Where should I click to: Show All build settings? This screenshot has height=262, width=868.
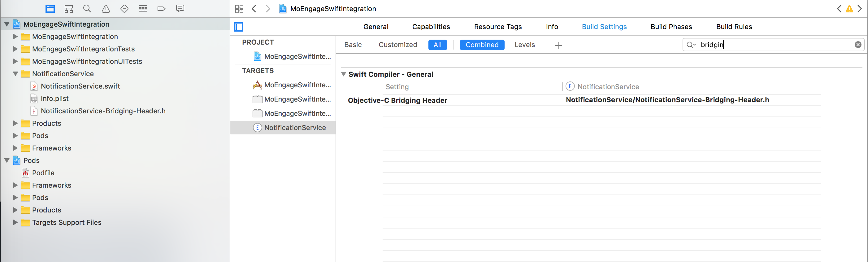tap(437, 45)
